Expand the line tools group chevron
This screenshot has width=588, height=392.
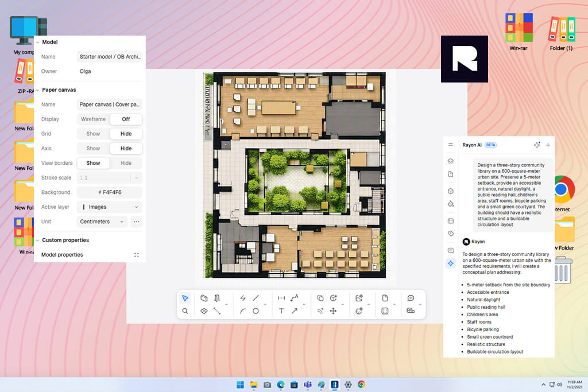pyautogui.click(x=265, y=304)
